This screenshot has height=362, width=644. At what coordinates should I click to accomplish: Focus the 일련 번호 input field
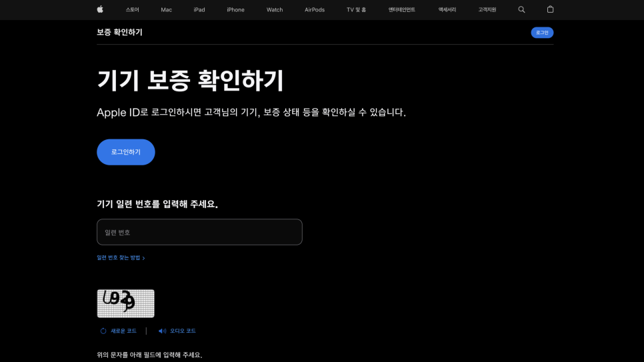[199, 232]
